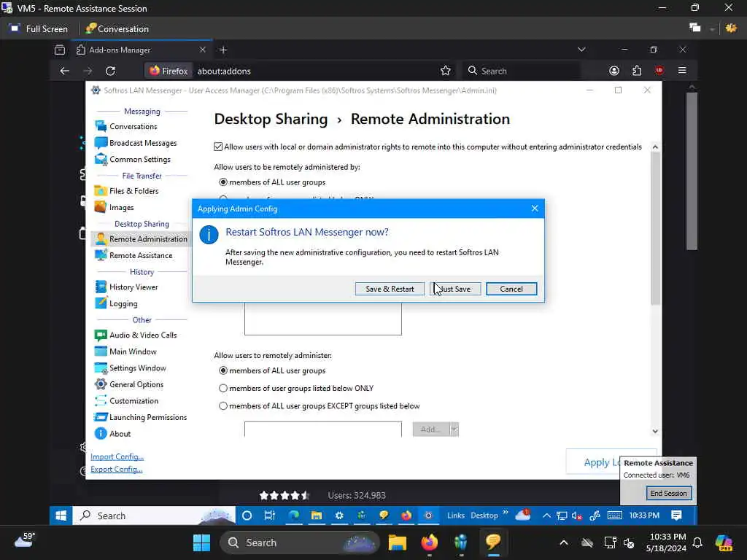Open Firefox extensions puzzle icon

tap(637, 71)
